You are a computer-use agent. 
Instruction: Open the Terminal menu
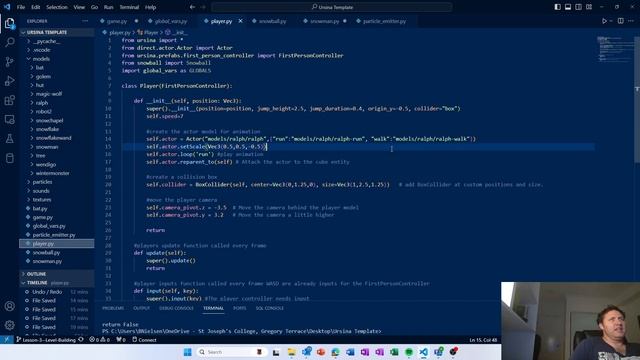pos(129,7)
